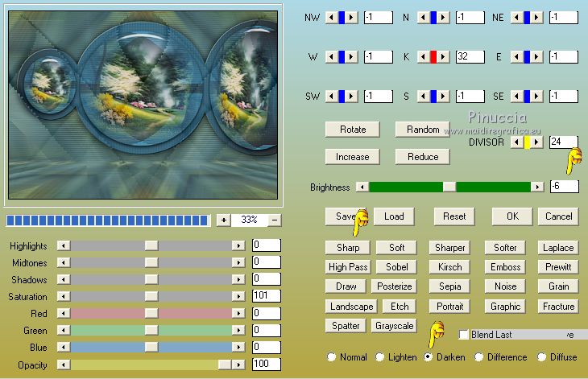Click Red slider left arrow
Viewport: 588px width, 379px height.
64,313
